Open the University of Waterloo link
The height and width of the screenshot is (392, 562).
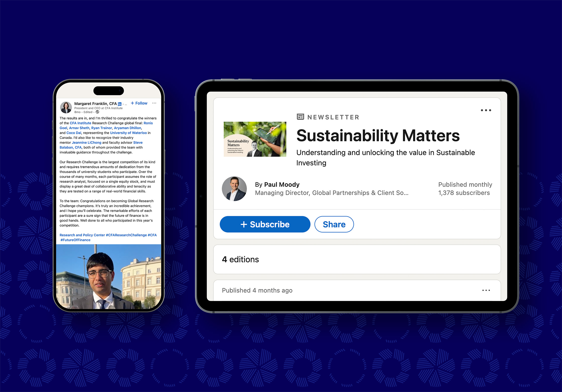128,133
